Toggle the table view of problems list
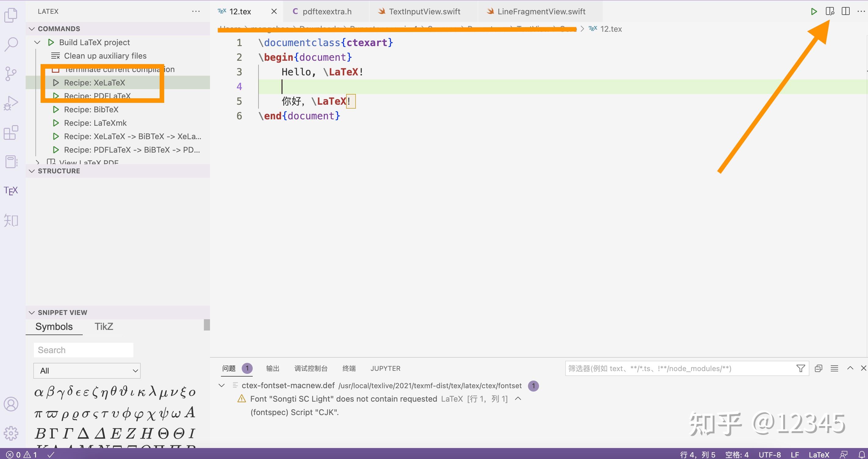The image size is (868, 459). coord(834,368)
